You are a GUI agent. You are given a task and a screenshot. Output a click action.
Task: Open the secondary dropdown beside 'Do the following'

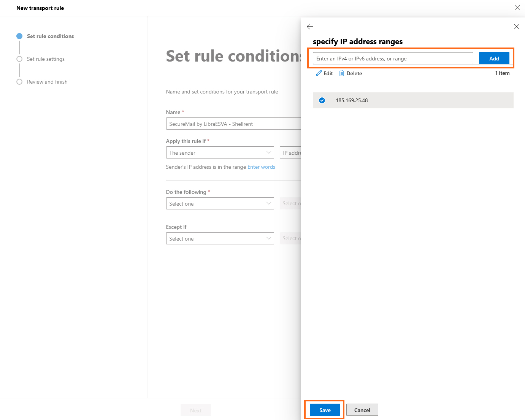click(x=290, y=203)
